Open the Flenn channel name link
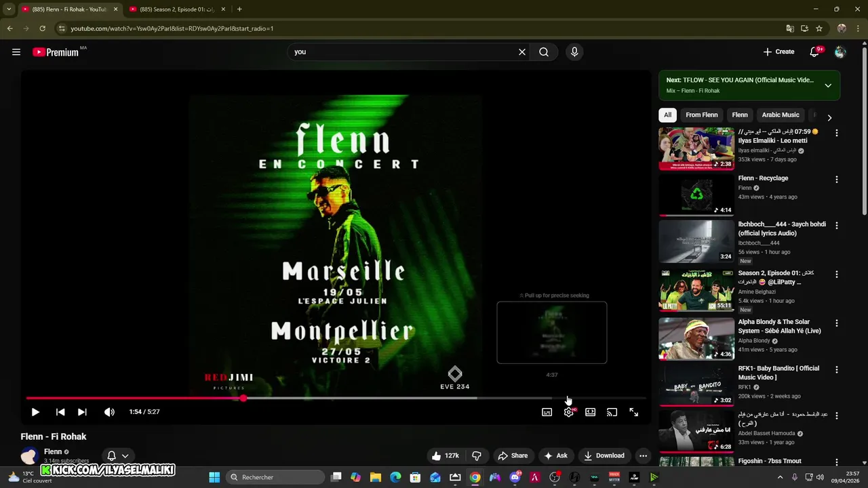 tap(53, 451)
